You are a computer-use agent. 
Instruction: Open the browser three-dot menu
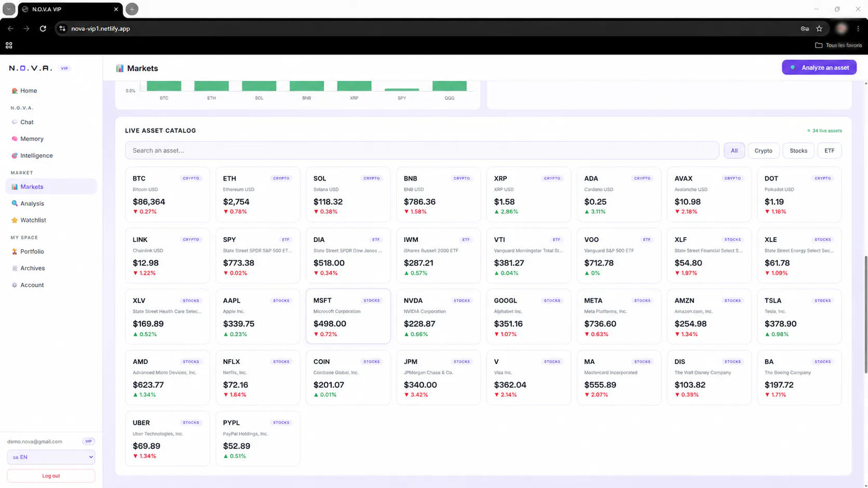[858, 29]
